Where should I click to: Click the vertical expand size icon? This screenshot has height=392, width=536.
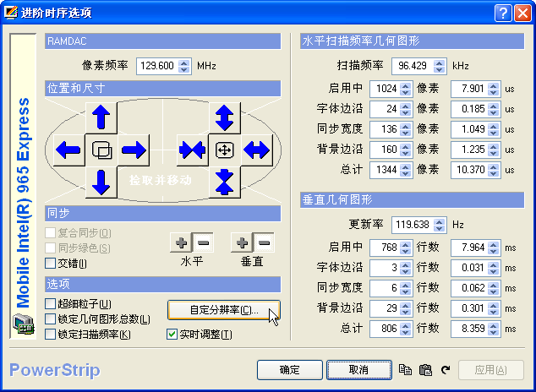224,117
